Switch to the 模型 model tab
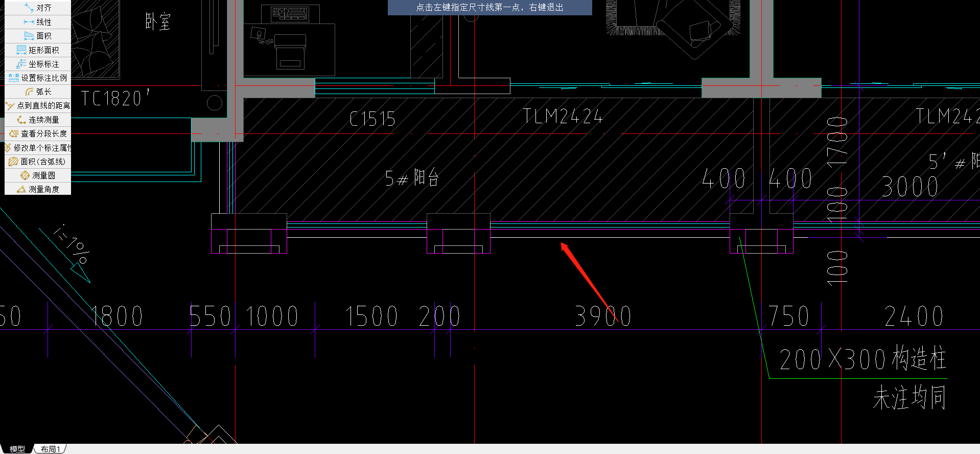This screenshot has height=454, width=980. 17,449
